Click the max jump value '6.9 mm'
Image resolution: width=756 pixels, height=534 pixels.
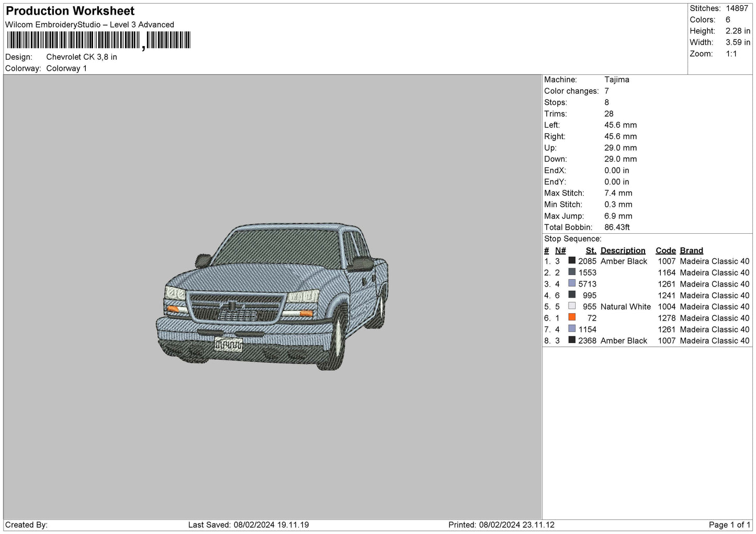click(x=618, y=216)
